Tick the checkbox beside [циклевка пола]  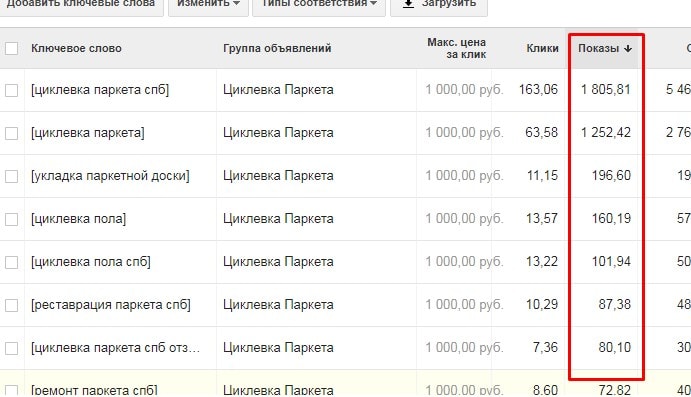11,219
